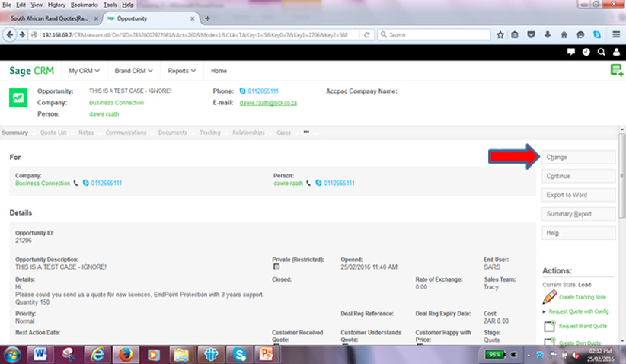Open Internet Explorer from the taskbar

[x=97, y=354]
